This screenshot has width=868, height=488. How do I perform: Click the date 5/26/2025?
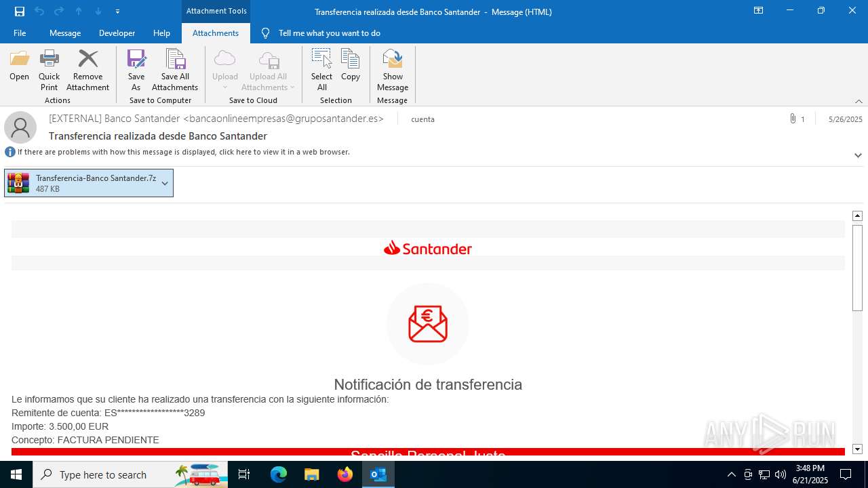coord(845,119)
